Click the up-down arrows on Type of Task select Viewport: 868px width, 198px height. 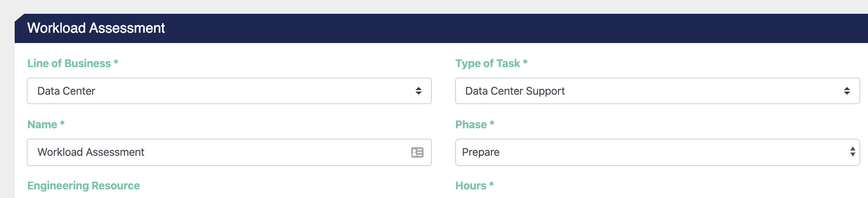click(847, 91)
